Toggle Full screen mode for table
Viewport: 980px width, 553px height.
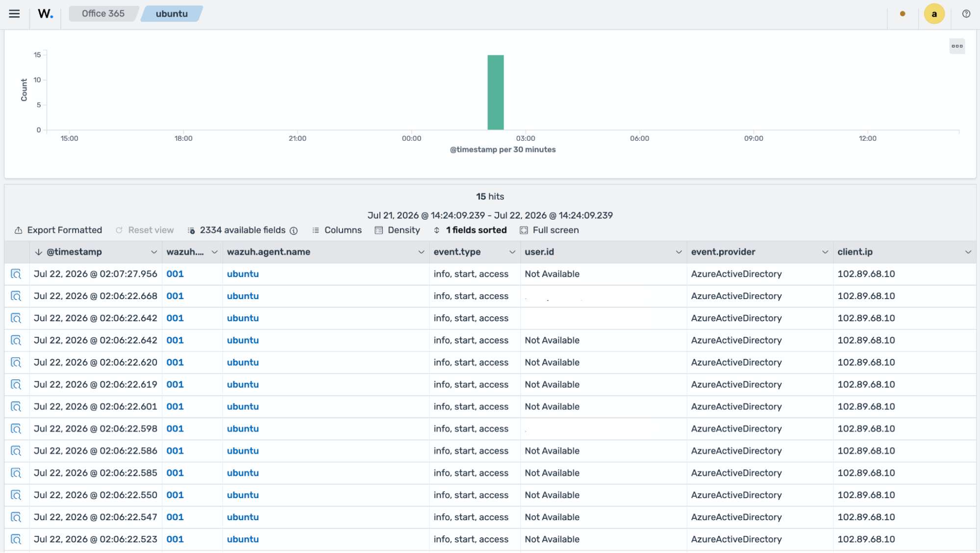coord(550,230)
